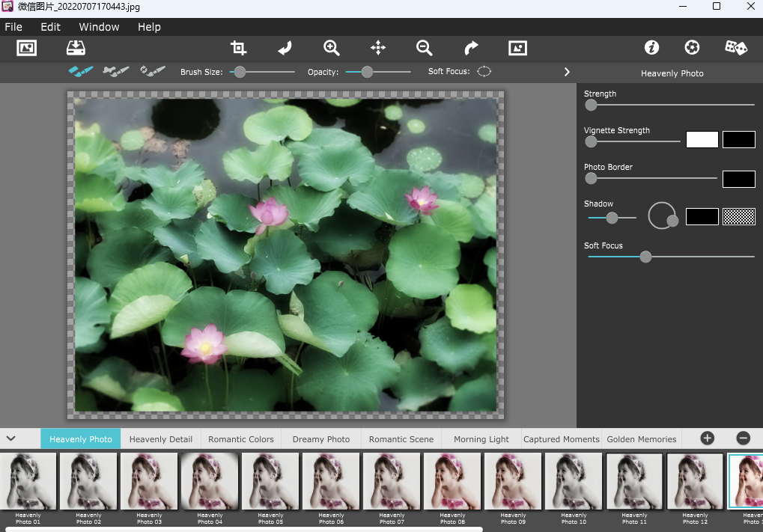Choose the Heavenly Photo 05 thumbnail
Image resolution: width=763 pixels, height=532 pixels.
pyautogui.click(x=270, y=483)
